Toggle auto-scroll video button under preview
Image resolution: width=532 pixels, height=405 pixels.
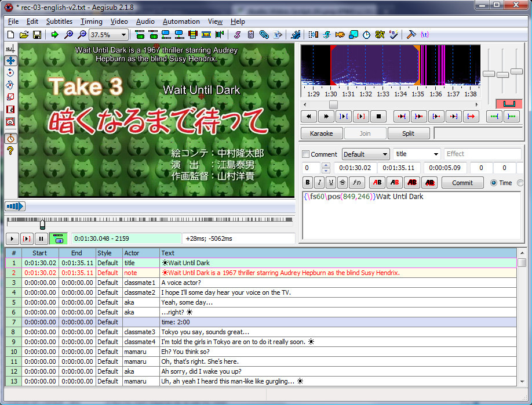(x=57, y=238)
